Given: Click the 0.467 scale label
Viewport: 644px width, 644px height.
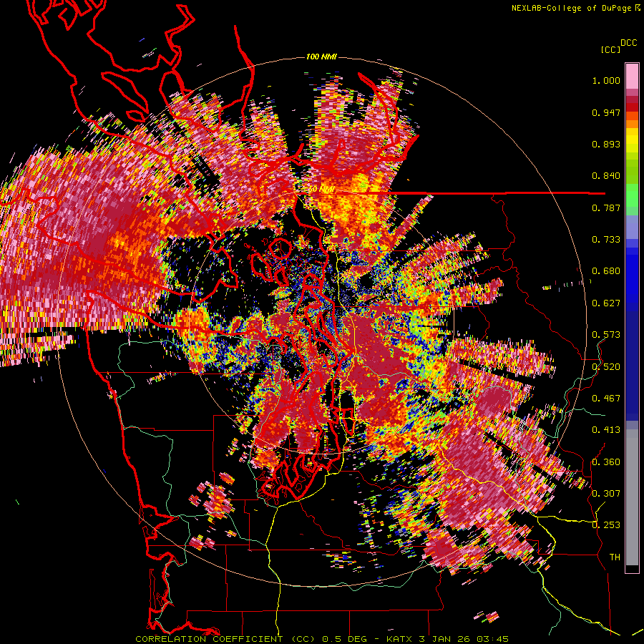Looking at the screenshot, I should pos(606,399).
